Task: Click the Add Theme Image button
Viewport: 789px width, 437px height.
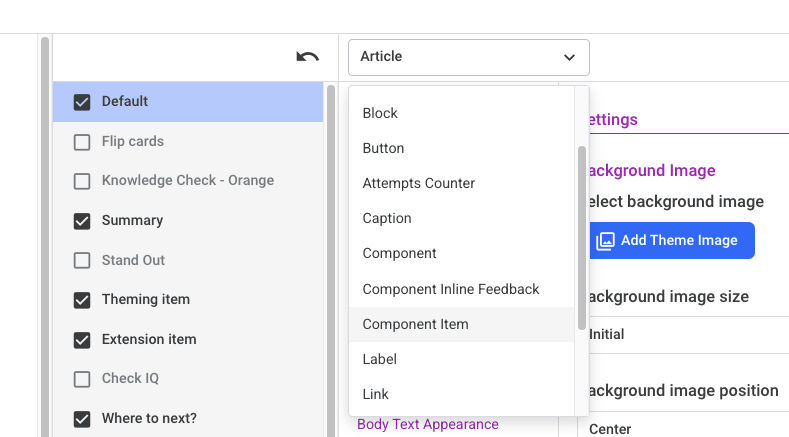Action: (x=671, y=241)
